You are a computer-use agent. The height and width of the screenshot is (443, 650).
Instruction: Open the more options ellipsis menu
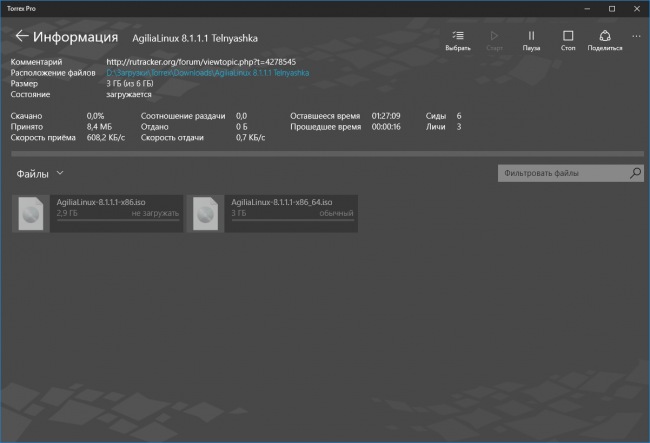(x=636, y=36)
